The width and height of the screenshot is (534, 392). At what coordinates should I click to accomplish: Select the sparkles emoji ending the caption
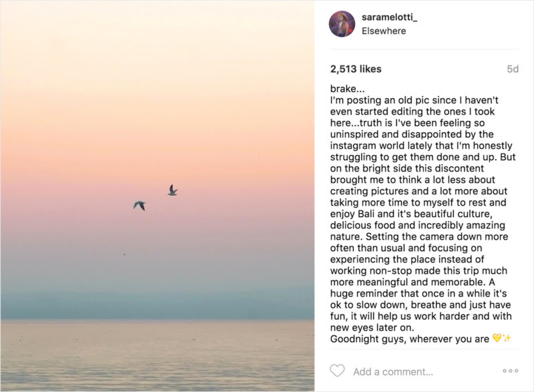[507, 338]
